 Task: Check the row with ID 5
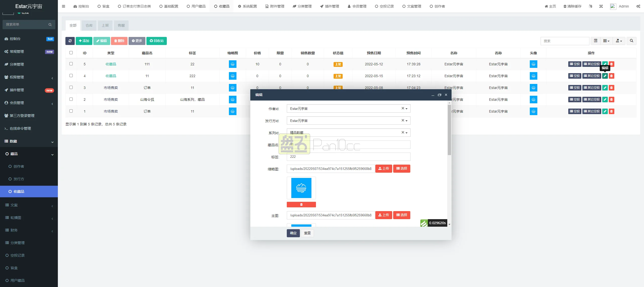tap(71, 64)
